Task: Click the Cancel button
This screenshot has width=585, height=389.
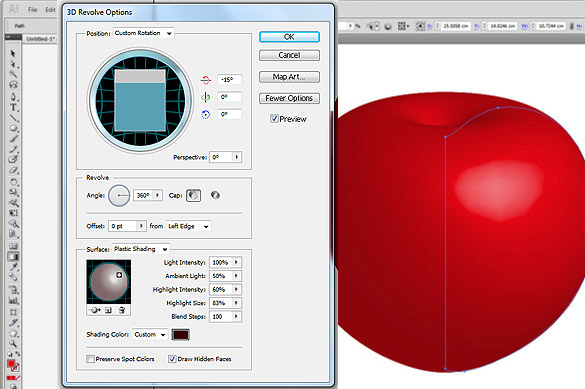Action: coord(289,55)
